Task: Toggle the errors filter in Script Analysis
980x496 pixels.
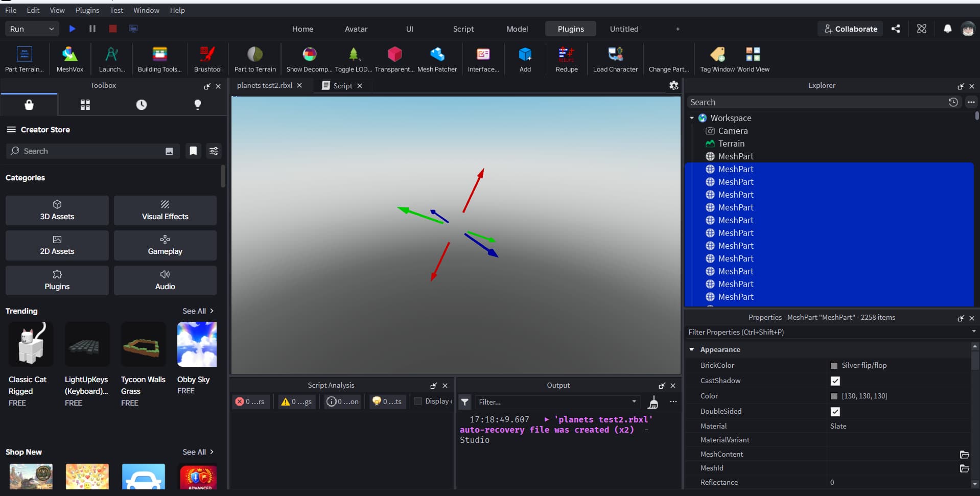Action: (250, 401)
